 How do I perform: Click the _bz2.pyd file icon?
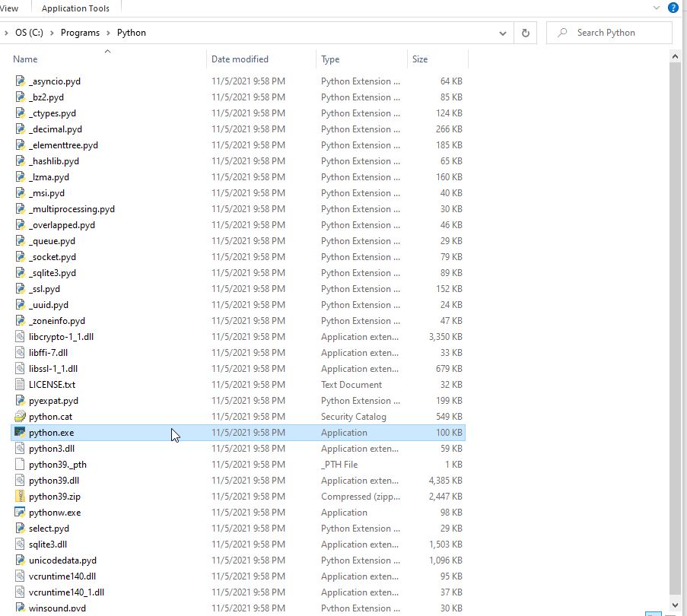(20, 97)
